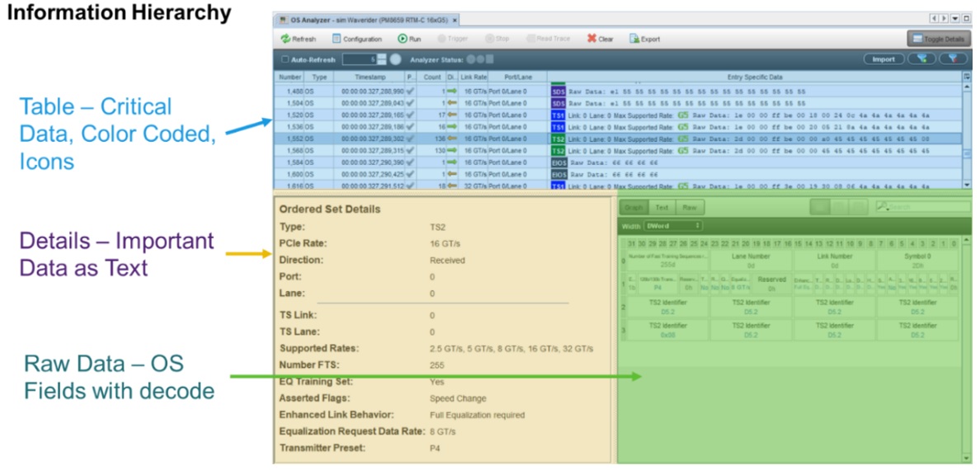The height and width of the screenshot is (470, 980).
Task: Click the magnifier icon in Search box
Action: [882, 207]
